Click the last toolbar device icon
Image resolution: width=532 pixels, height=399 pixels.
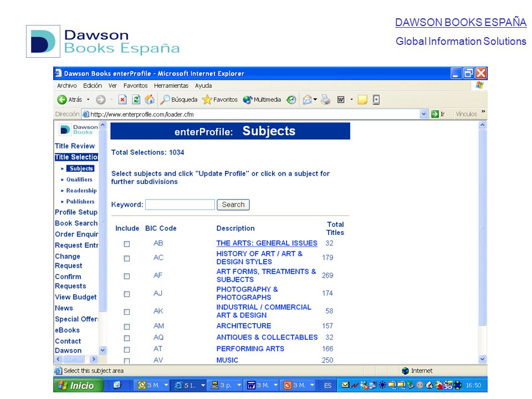tap(376, 100)
